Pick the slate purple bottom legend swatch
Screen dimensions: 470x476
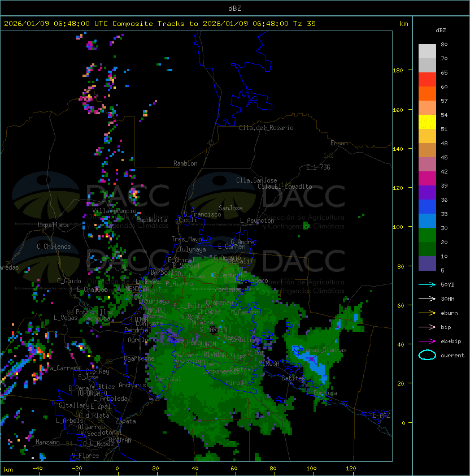pos(427,263)
